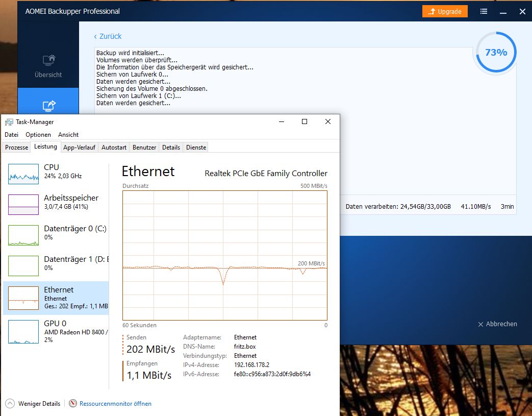
Task: Select the Arbeitsspeicher performance entry
Action: point(56,205)
